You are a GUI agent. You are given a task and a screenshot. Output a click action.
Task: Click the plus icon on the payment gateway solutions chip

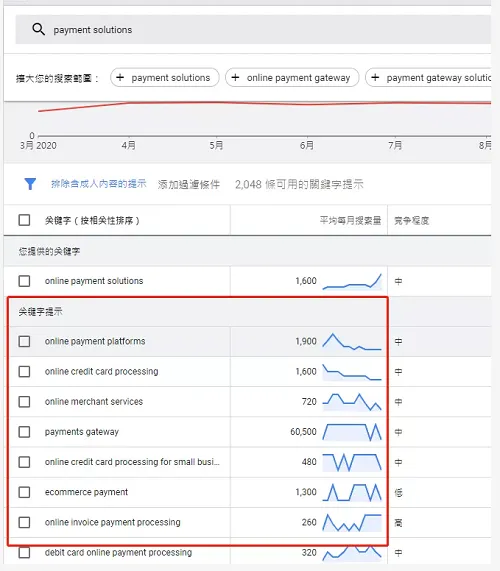pyautogui.click(x=375, y=78)
